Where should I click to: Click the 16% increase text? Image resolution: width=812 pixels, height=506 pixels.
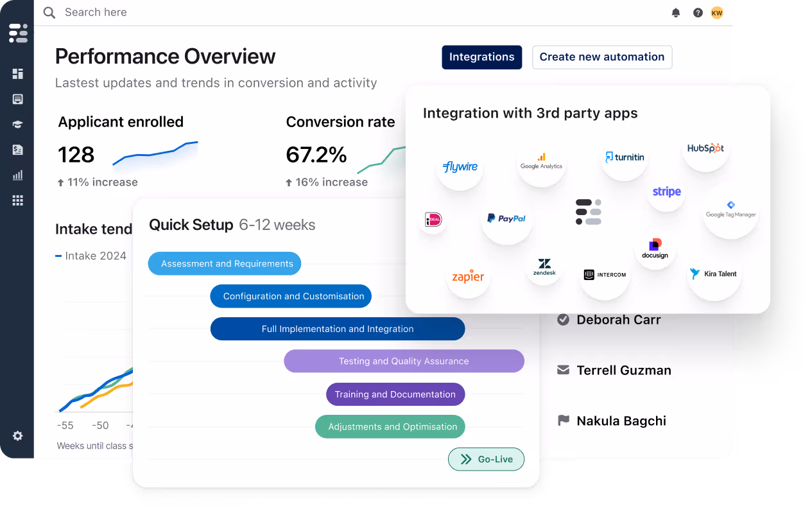point(327,182)
